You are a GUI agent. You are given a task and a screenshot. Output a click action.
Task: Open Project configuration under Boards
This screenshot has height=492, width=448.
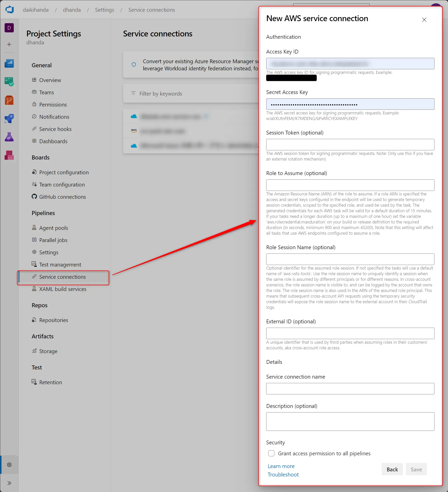coord(64,172)
